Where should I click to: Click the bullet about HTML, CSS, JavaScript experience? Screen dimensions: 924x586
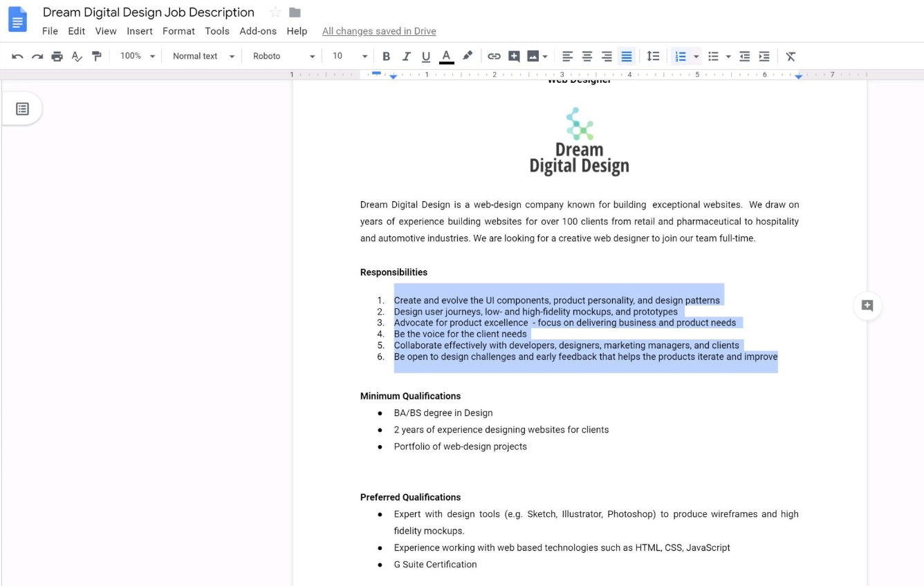click(562, 548)
